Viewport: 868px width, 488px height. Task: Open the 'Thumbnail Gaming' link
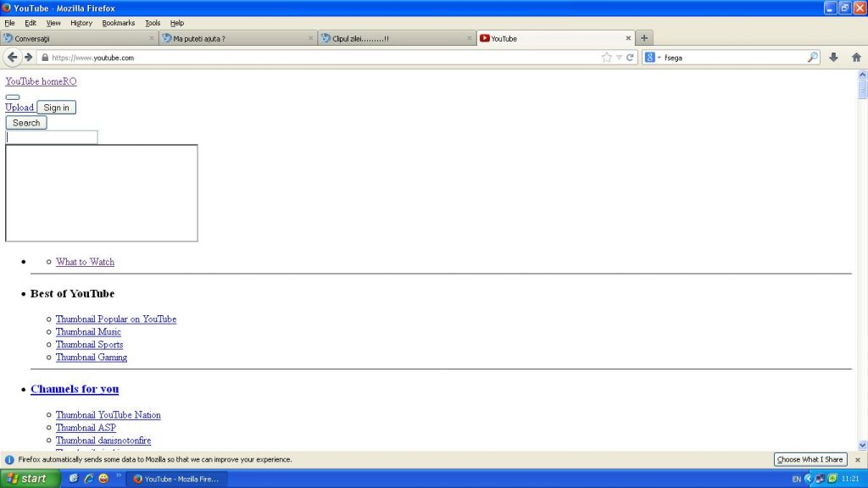(92, 358)
